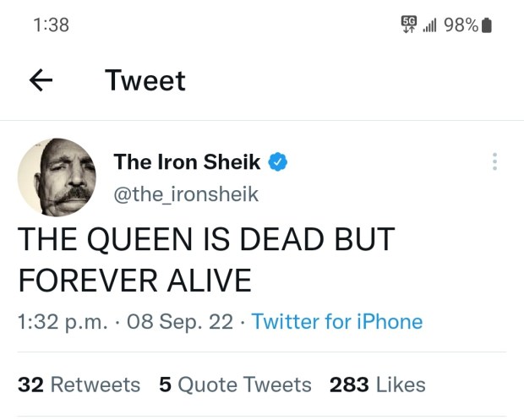Screen dimensions: 524x420
Task: Click the words FOREVER ALIVE in tweet
Action: 134,279
